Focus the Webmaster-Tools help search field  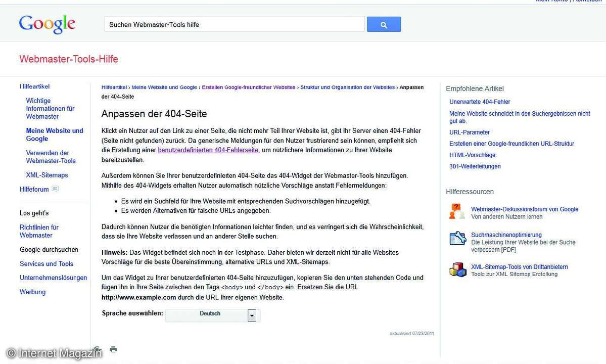coord(235,24)
